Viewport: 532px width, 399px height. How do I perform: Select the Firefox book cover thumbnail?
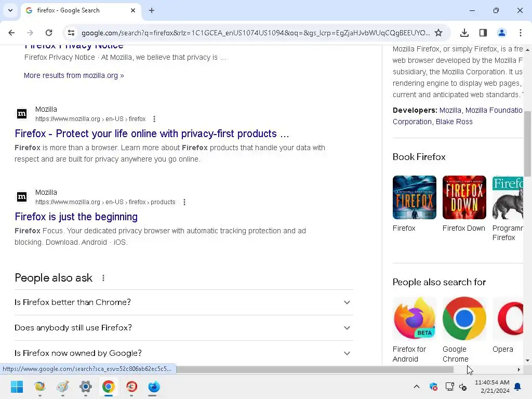click(414, 197)
